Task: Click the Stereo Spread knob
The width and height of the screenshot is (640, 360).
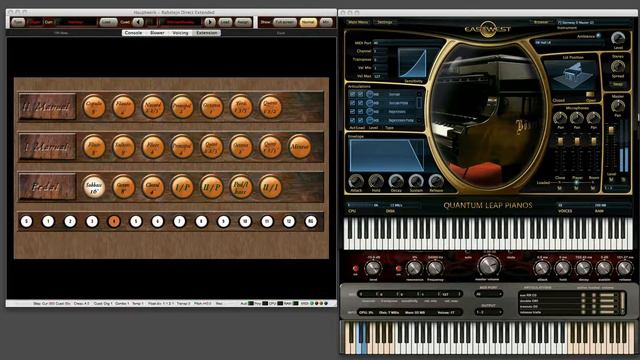Action: tap(618, 66)
